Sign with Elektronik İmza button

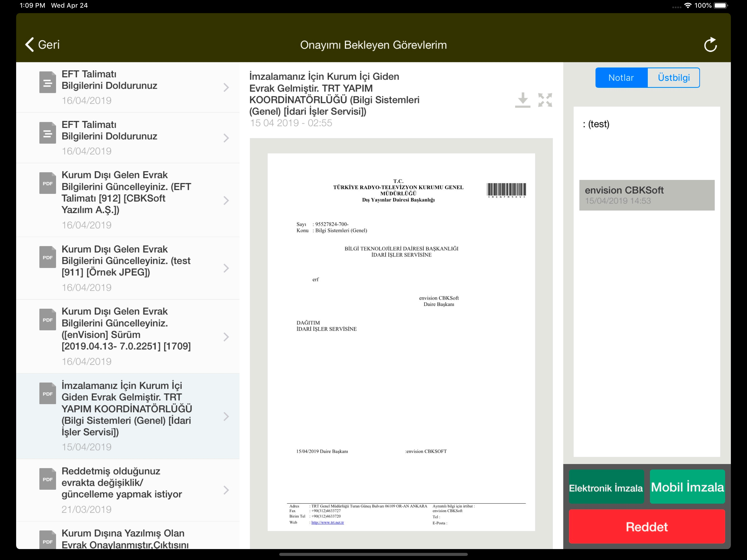tap(606, 487)
